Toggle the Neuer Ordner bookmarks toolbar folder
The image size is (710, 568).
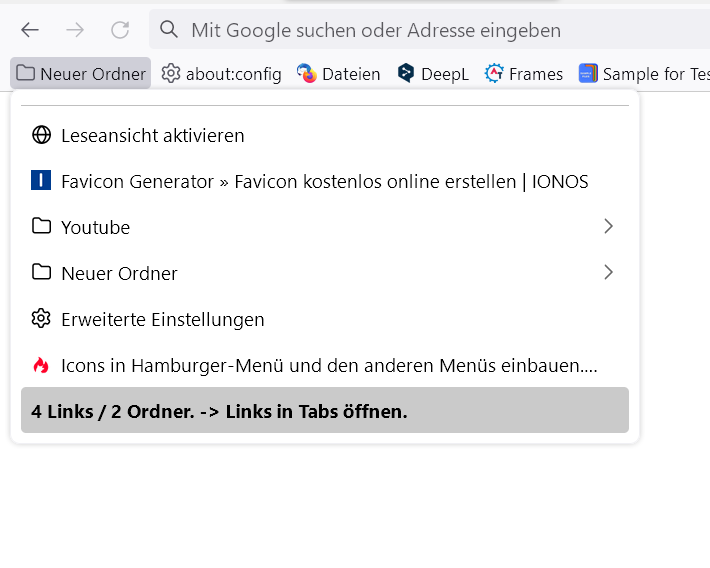pyautogui.click(x=81, y=74)
